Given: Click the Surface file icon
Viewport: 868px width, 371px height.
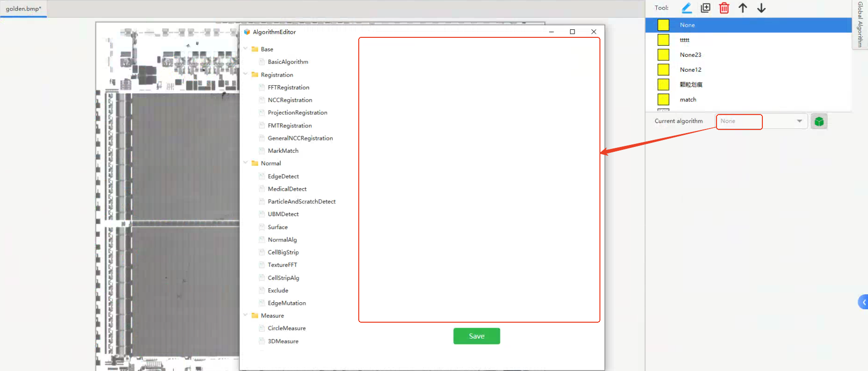Looking at the screenshot, I should point(262,227).
